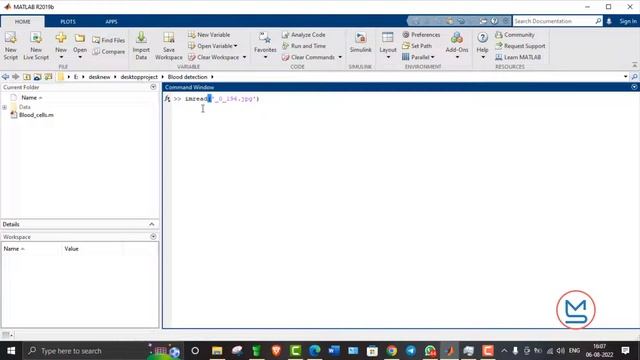Launch Simulink
This screenshot has width=640, height=360.
360,43
